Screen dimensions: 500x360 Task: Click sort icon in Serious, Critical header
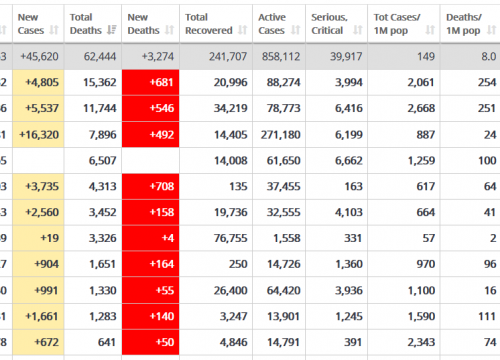click(x=358, y=30)
